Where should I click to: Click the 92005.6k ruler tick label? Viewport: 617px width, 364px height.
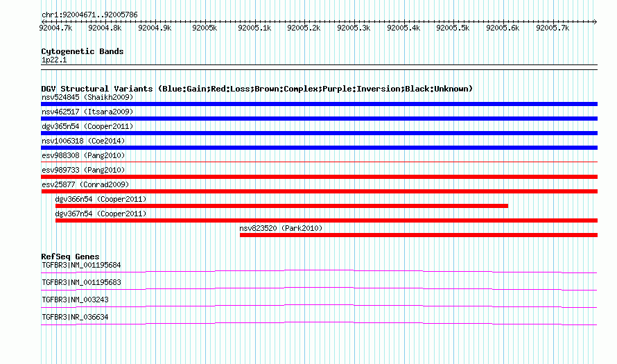tap(503, 28)
